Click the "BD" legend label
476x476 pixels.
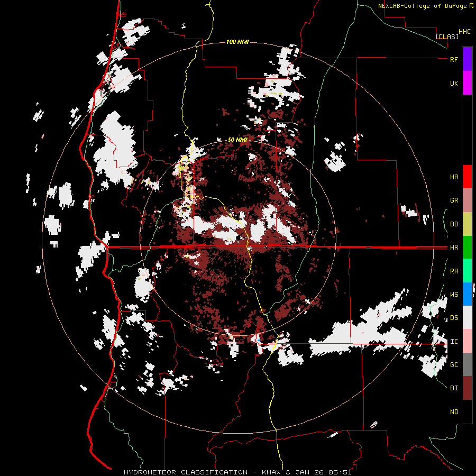(454, 224)
